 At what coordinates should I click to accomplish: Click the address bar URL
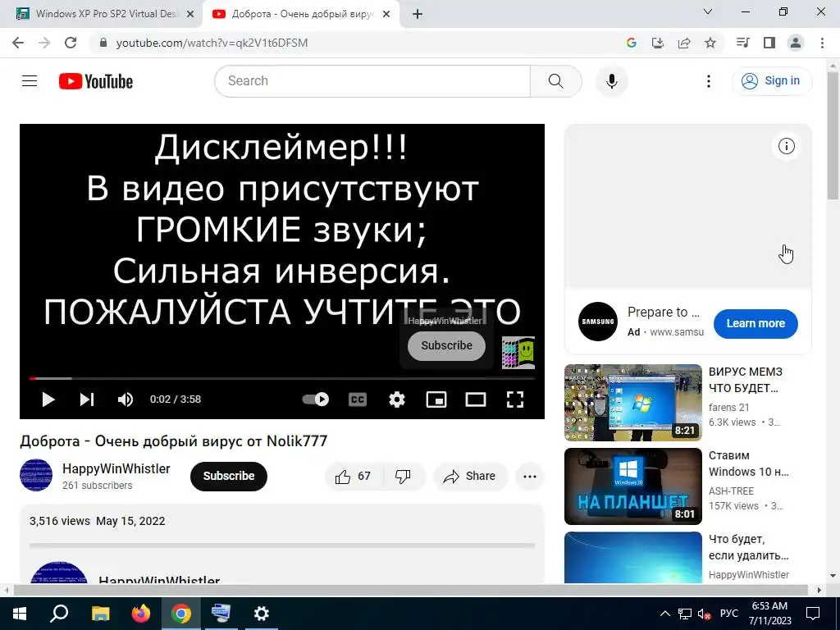[212, 43]
